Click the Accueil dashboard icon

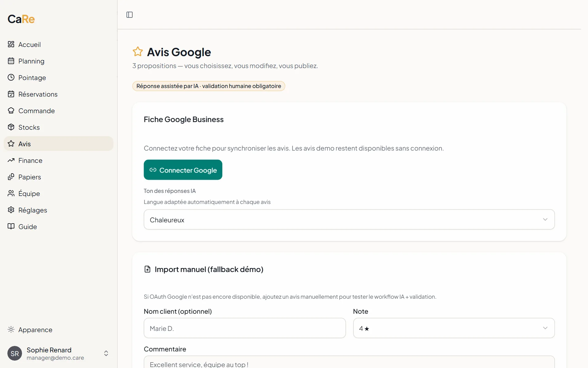coord(11,44)
